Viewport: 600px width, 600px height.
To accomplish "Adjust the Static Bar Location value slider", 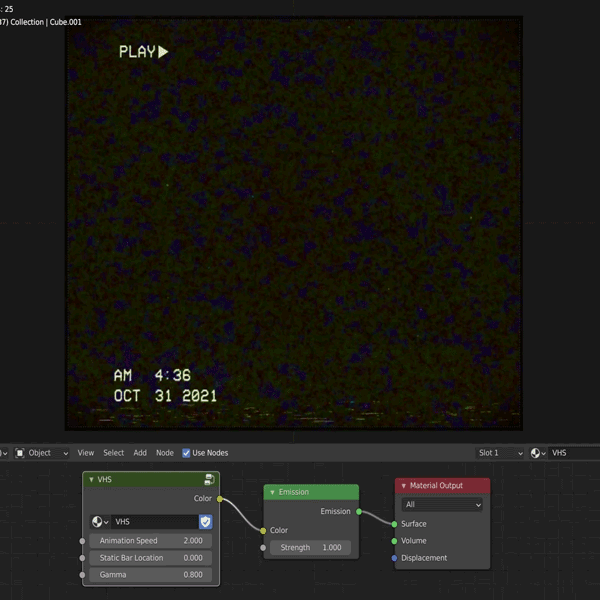I will point(151,558).
